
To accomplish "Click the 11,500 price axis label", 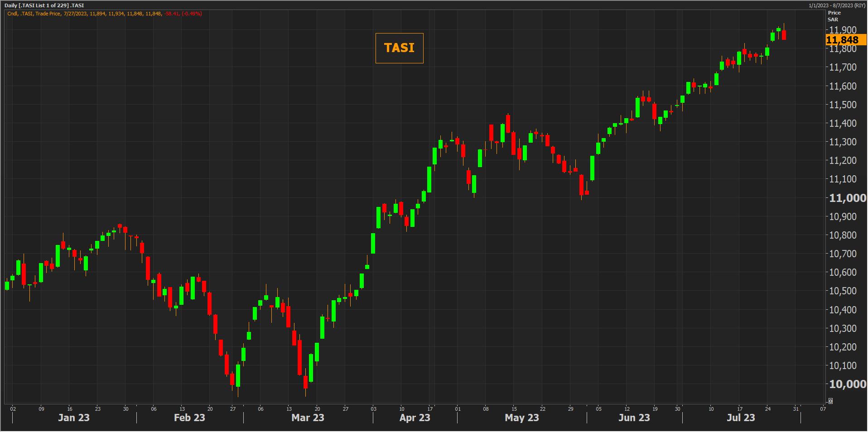I will click(x=843, y=105).
